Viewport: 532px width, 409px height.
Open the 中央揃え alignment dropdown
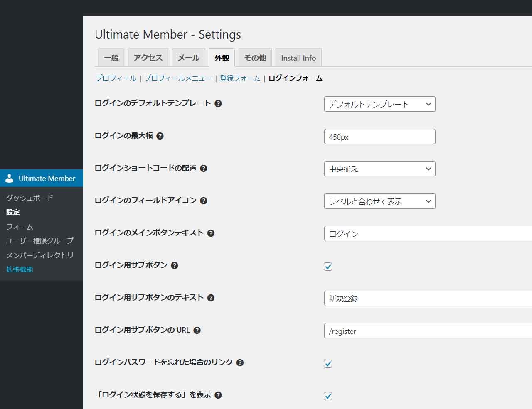[379, 169]
